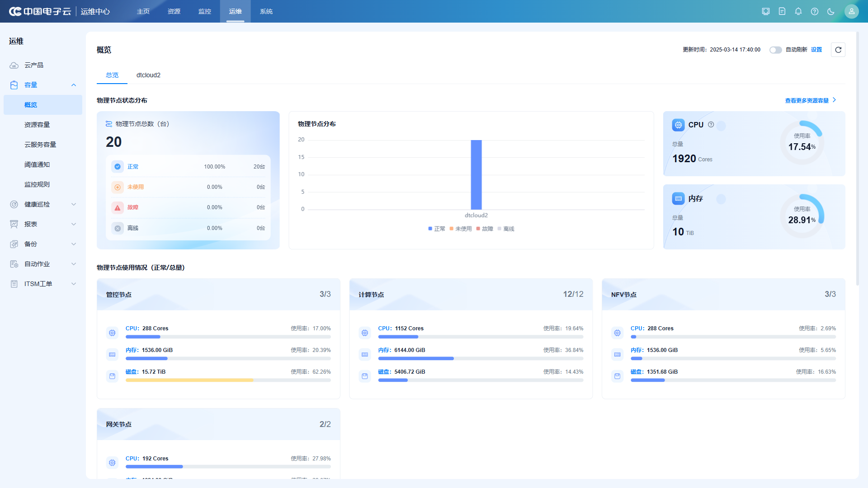Toggle 离线 legend in node distribution chart
This screenshot has width=868, height=488.
506,229
